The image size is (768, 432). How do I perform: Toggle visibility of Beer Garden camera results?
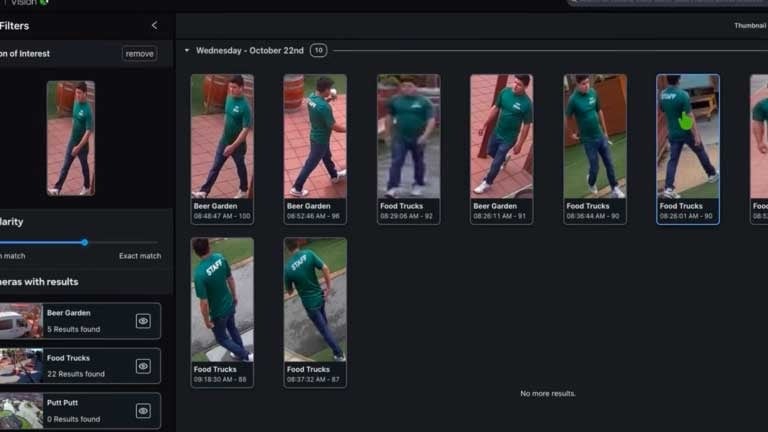(x=143, y=321)
